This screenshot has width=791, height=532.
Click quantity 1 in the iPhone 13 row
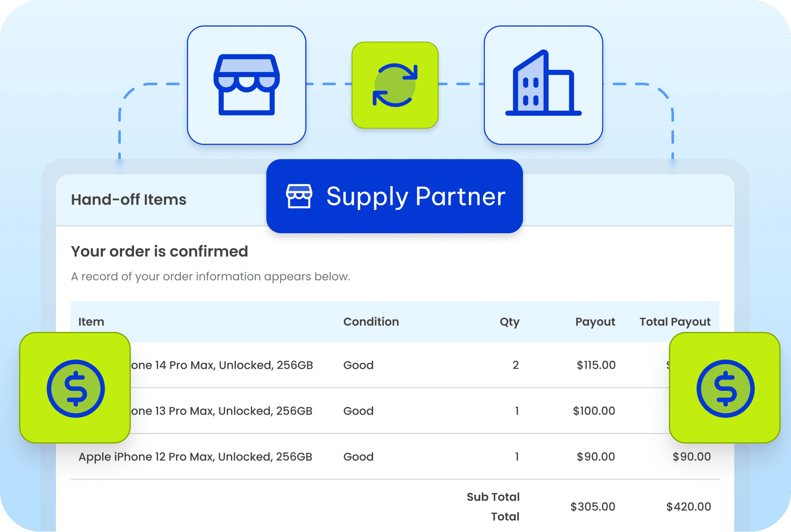517,411
